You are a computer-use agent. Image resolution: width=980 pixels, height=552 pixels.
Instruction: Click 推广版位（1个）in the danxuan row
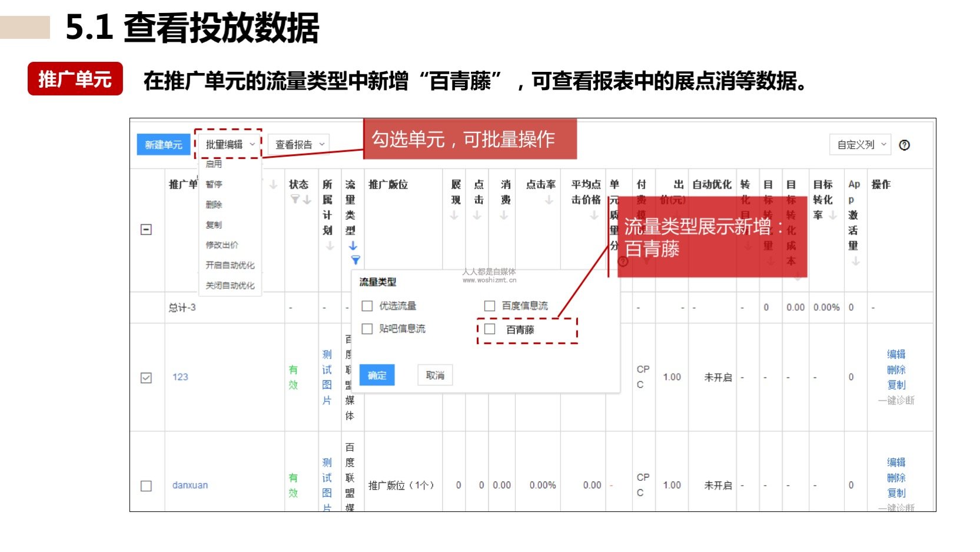tap(401, 485)
